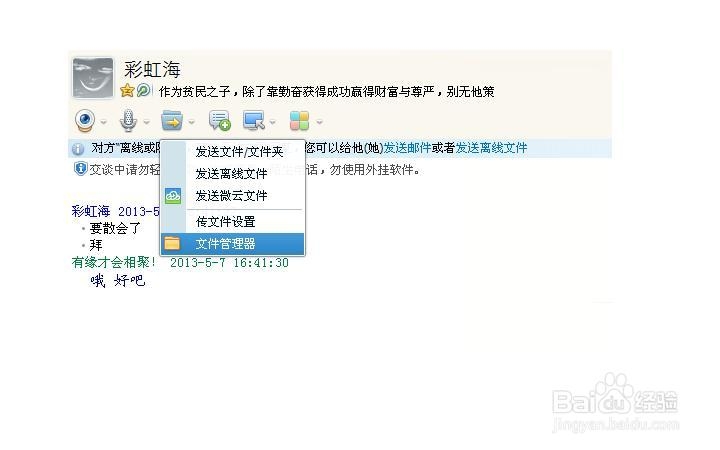Image resolution: width=720 pixels, height=450 pixels.
Task: Click the blue info icon in notice bar
Action: [78, 149]
